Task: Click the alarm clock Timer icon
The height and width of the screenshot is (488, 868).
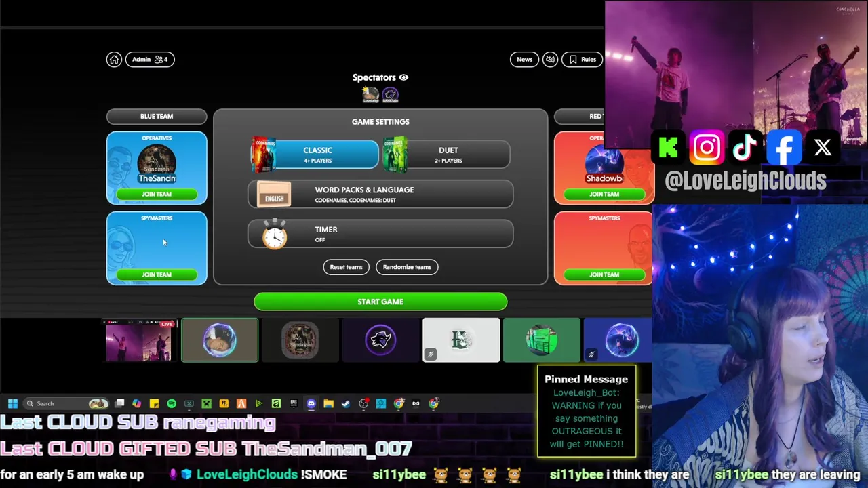Action: (275, 235)
